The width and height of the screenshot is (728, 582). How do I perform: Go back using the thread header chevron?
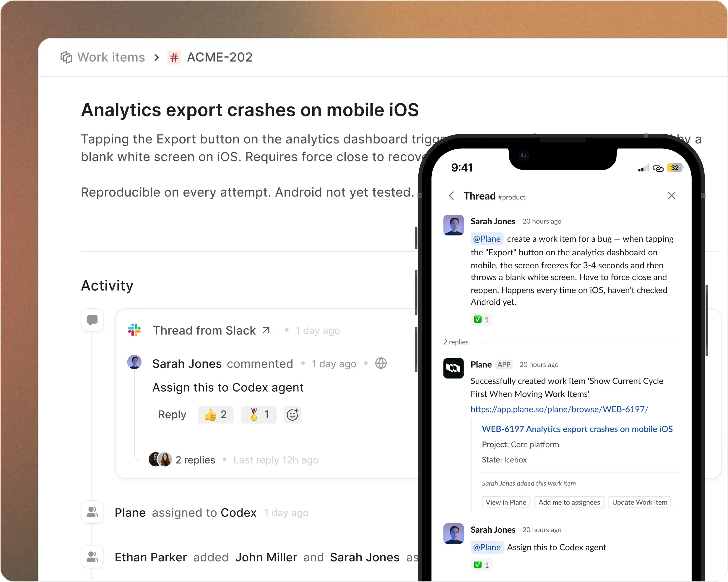[x=451, y=196]
